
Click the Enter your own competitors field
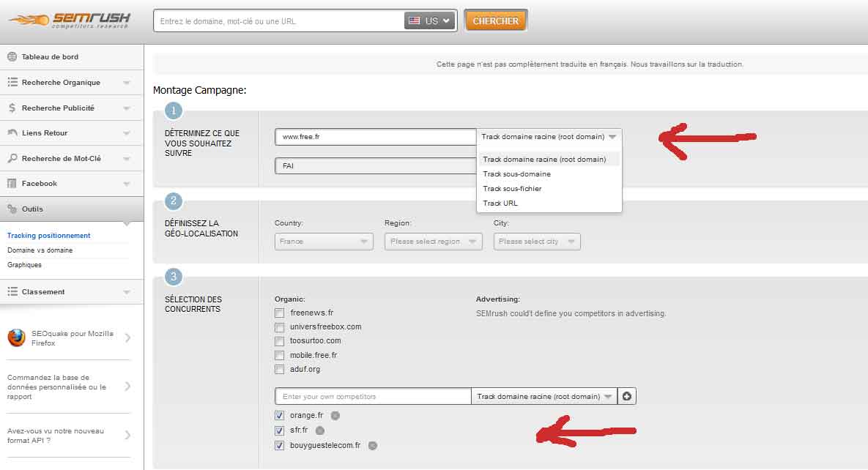click(x=373, y=396)
